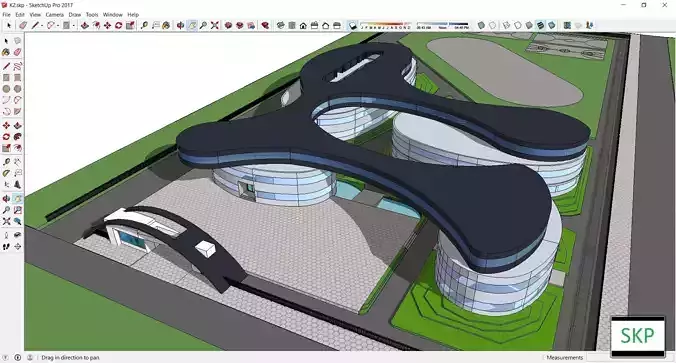676x363 pixels.
Task: Click Previous view in Large Tool Set
Action: (x=17, y=221)
